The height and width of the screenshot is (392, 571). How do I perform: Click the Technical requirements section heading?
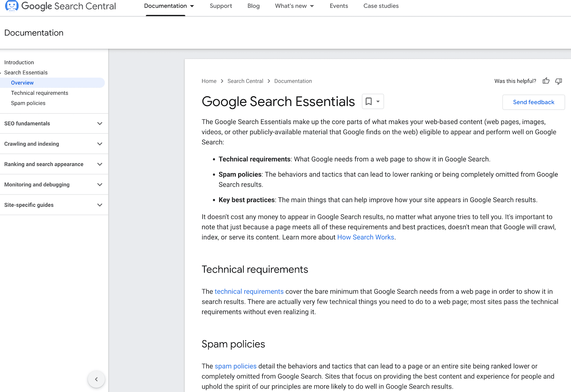tap(255, 269)
